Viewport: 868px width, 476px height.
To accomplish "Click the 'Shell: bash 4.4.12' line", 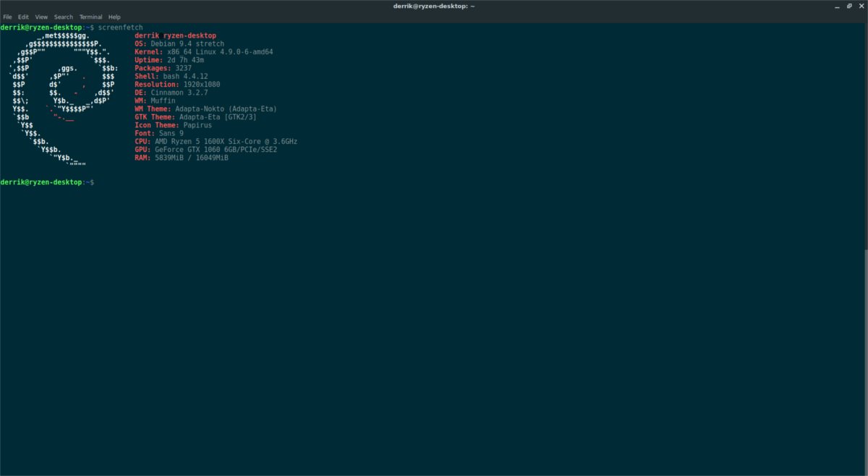I will (x=171, y=76).
